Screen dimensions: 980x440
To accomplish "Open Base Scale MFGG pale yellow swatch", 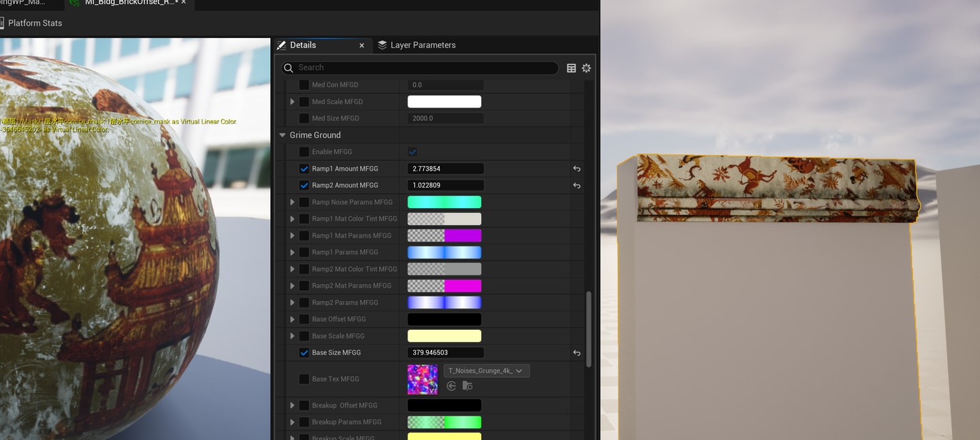I will pos(444,336).
